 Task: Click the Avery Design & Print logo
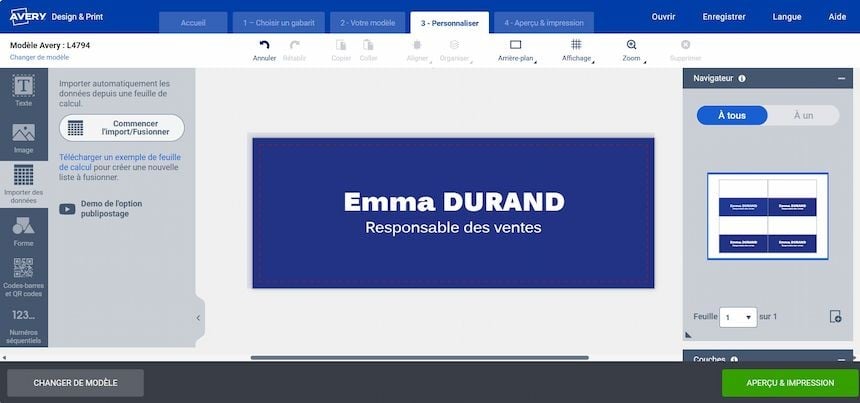[x=56, y=16]
